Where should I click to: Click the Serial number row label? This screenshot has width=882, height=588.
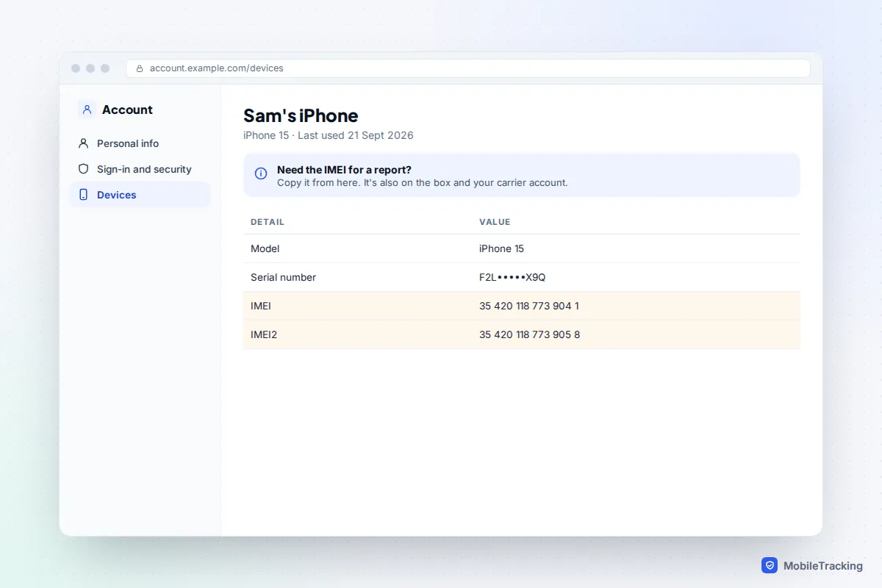pos(283,277)
